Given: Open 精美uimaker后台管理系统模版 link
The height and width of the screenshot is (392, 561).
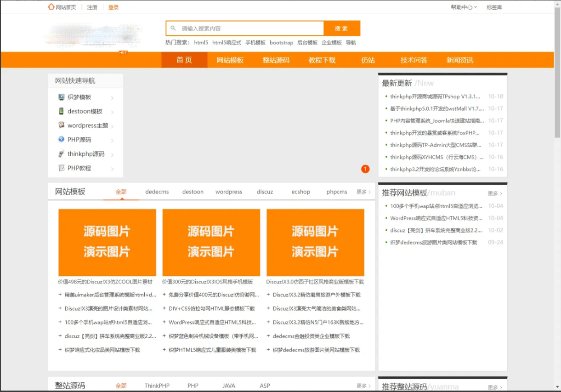Looking at the screenshot, I should click(x=110, y=295).
